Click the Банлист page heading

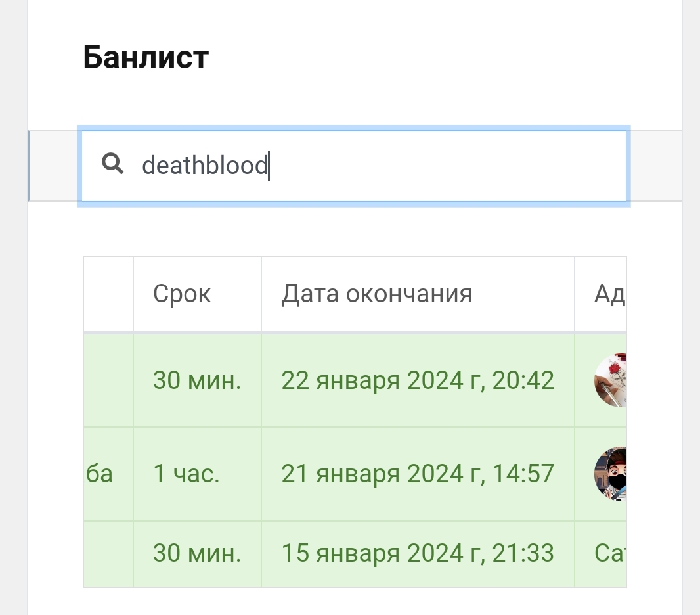pos(146,58)
